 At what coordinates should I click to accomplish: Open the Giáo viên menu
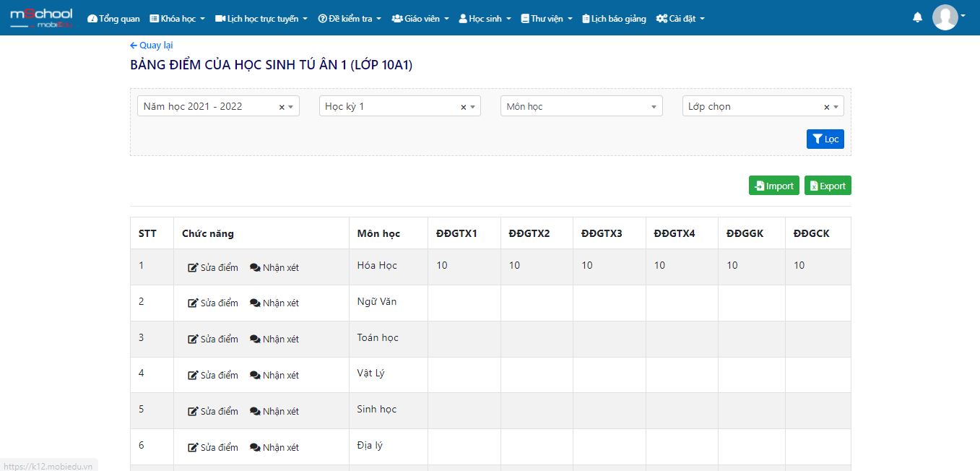[420, 19]
